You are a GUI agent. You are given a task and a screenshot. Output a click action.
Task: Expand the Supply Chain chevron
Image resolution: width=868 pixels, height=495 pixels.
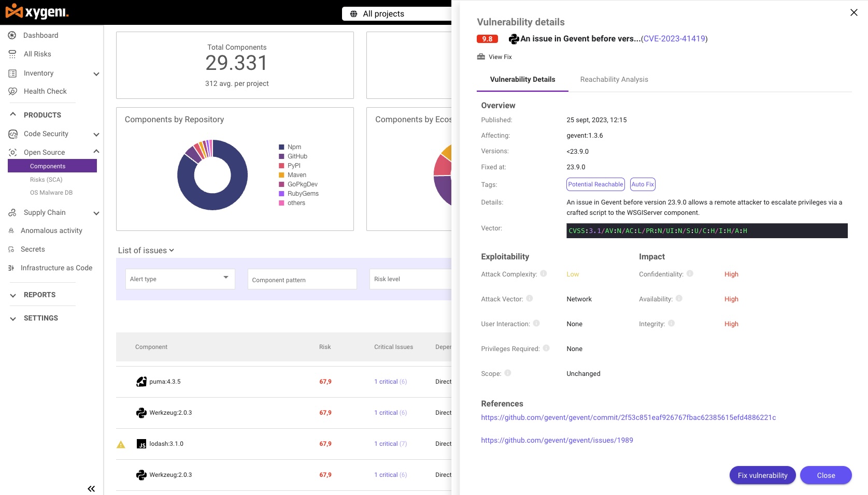(x=96, y=213)
